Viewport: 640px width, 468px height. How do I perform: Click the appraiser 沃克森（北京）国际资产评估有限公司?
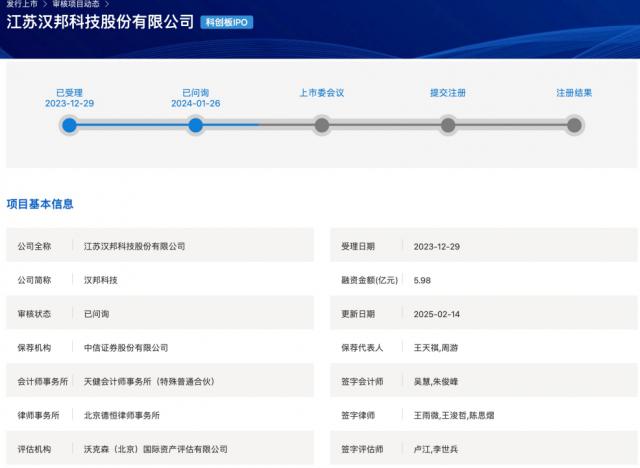pyautogui.click(x=156, y=449)
